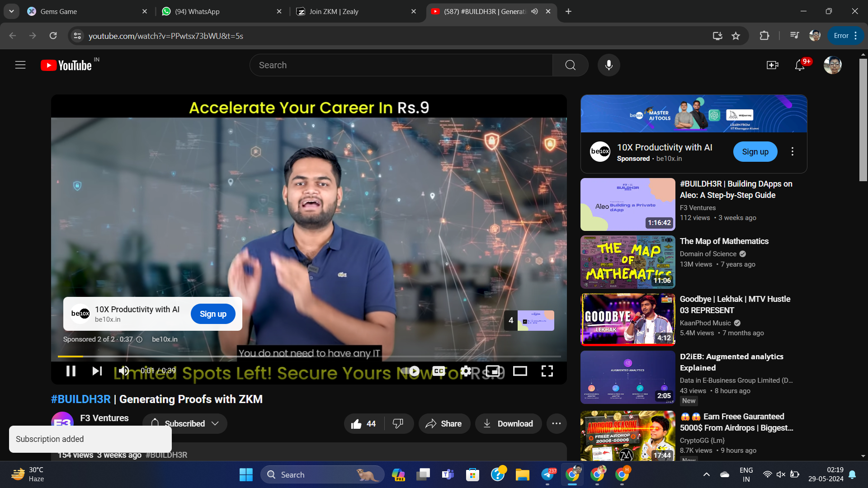Click the theater mode icon in player
The image size is (868, 488).
click(520, 371)
